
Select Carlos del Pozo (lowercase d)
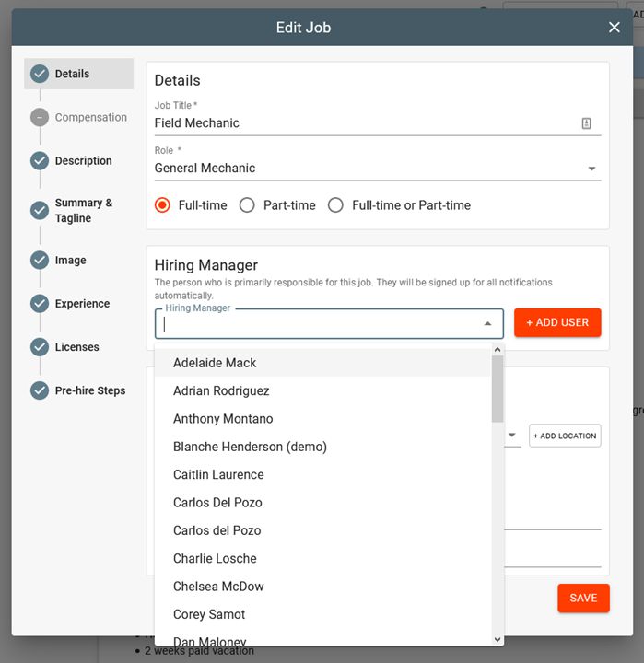click(x=322, y=530)
